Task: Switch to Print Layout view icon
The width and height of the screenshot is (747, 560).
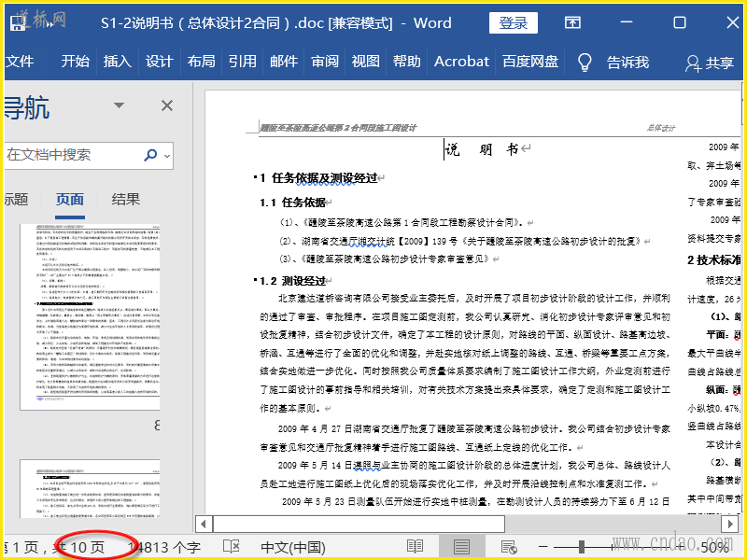Action: tap(461, 547)
